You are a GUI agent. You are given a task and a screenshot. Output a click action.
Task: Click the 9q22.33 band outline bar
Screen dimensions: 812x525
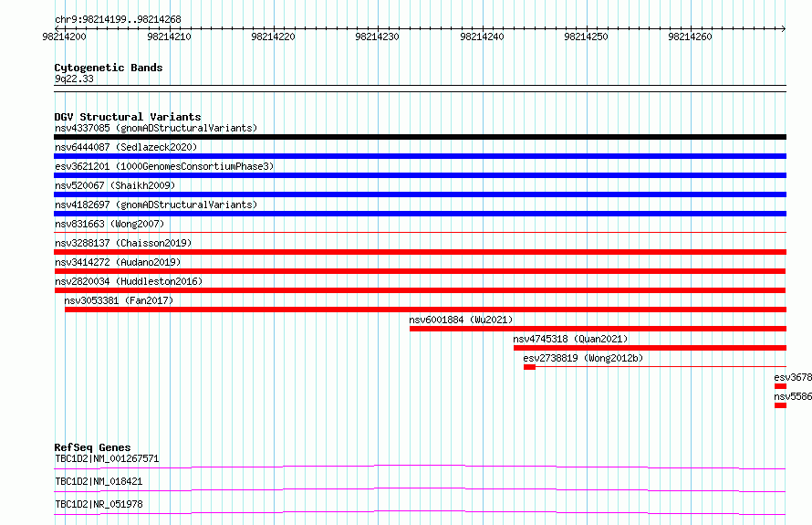[420, 89]
